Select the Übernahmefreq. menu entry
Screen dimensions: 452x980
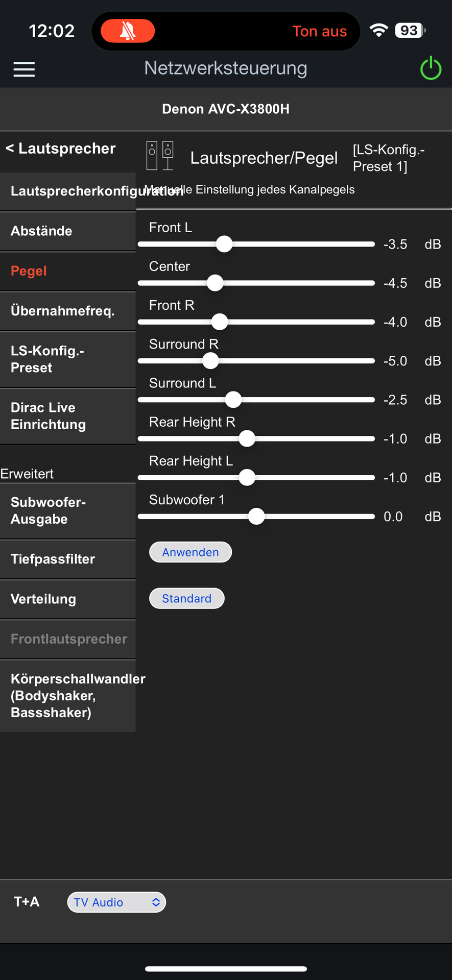pos(67,310)
